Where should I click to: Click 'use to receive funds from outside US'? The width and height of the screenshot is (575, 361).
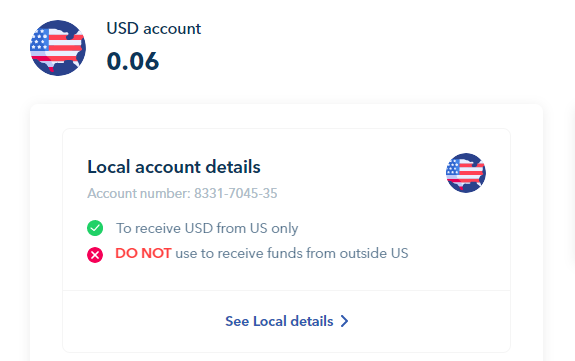point(292,253)
